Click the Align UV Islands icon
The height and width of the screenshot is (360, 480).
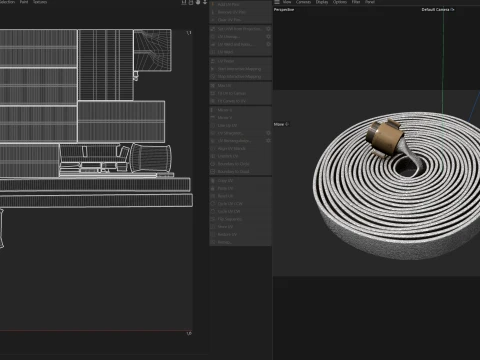click(213, 148)
